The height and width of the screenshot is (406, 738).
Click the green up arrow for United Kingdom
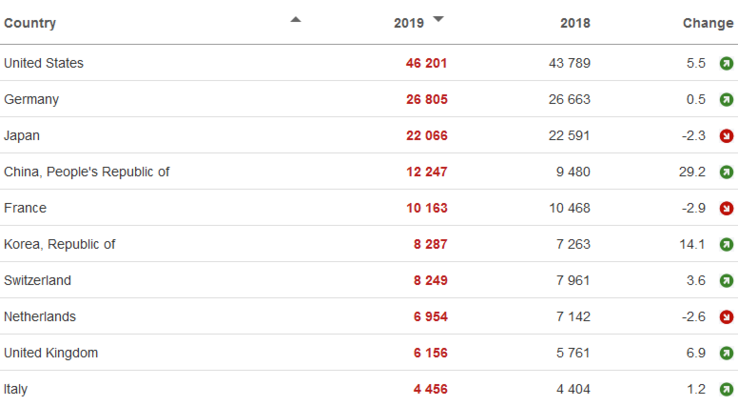[x=726, y=353]
